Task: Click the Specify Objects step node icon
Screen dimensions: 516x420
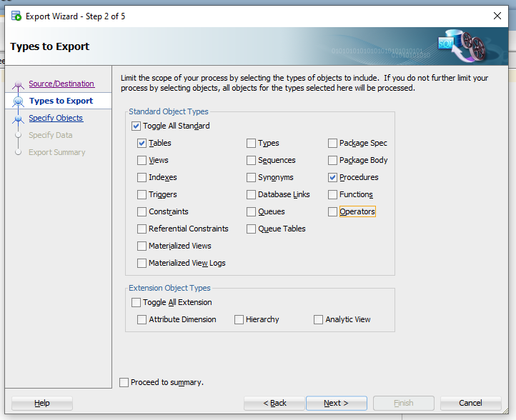Action: coord(19,119)
